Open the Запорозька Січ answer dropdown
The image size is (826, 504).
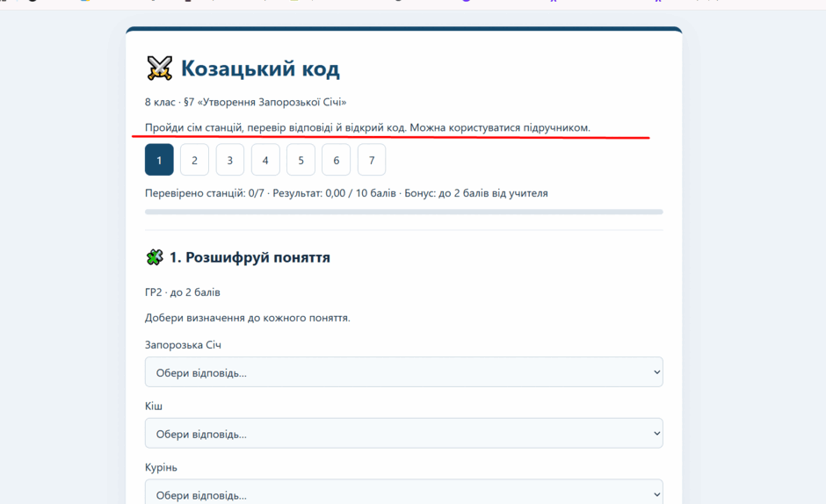(x=404, y=371)
